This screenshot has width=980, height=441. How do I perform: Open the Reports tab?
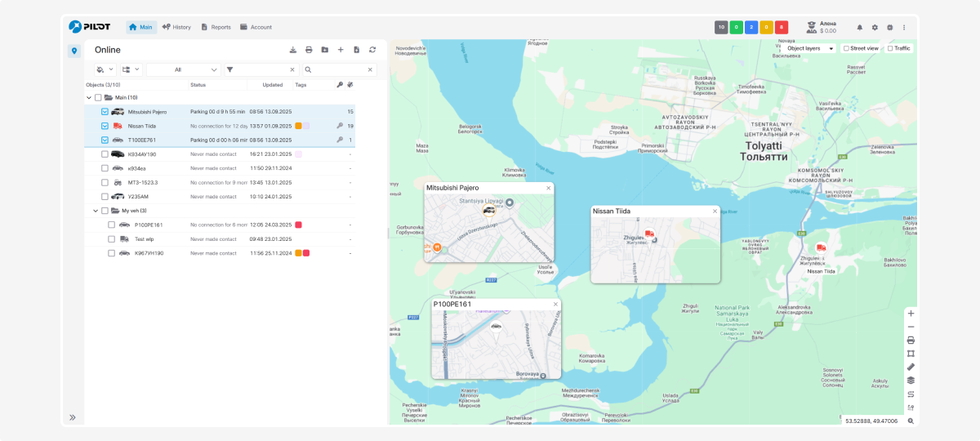(216, 27)
